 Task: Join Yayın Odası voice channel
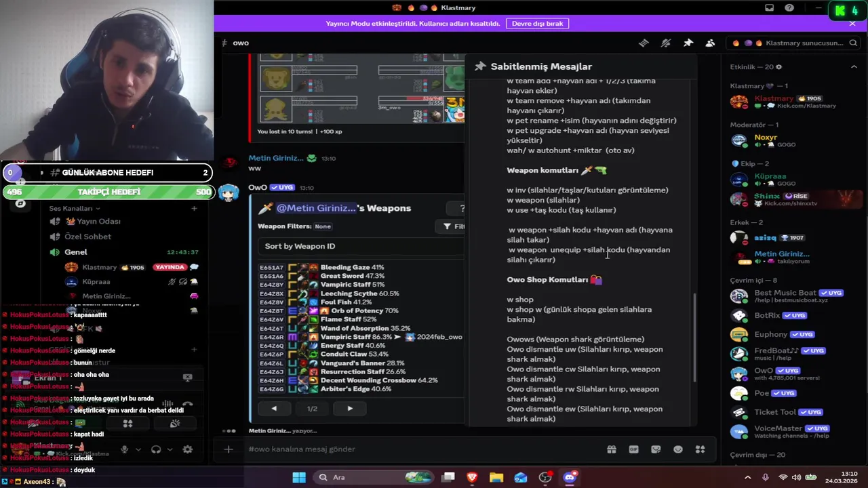pos(98,221)
